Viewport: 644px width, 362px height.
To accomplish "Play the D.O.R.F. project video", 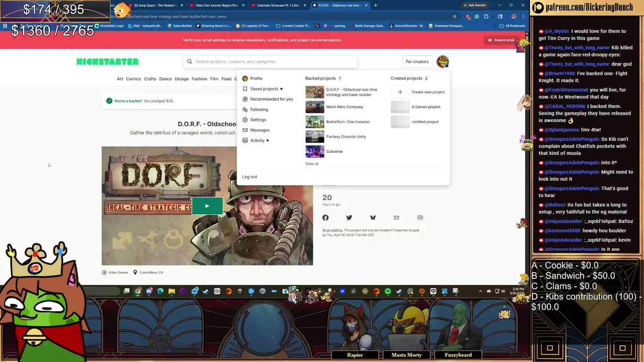I will pos(207,206).
